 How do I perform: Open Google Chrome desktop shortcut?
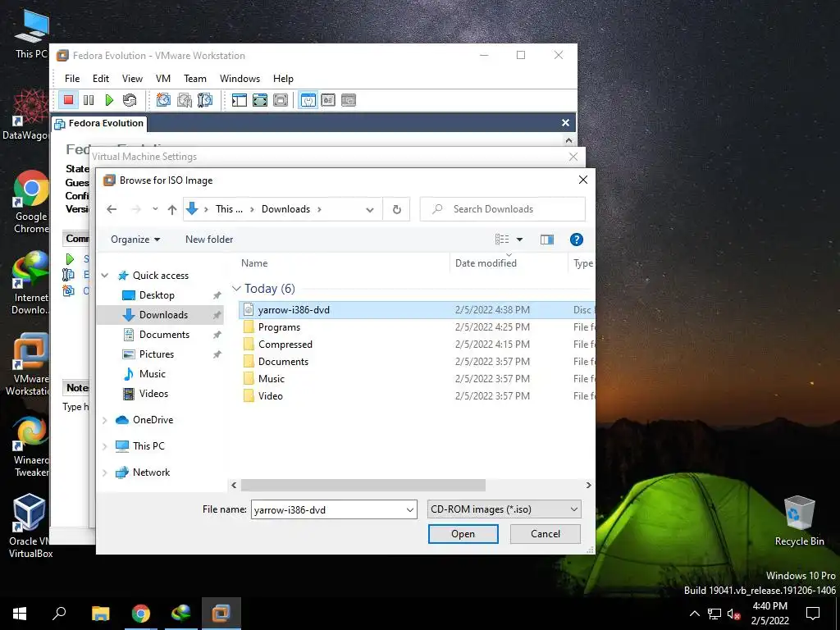(x=30, y=202)
